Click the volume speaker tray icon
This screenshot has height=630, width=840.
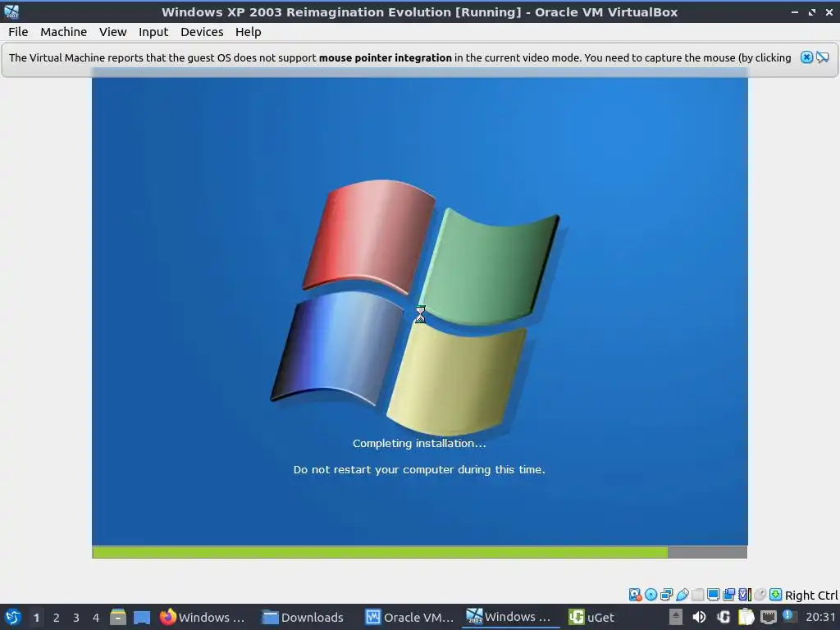[699, 617]
